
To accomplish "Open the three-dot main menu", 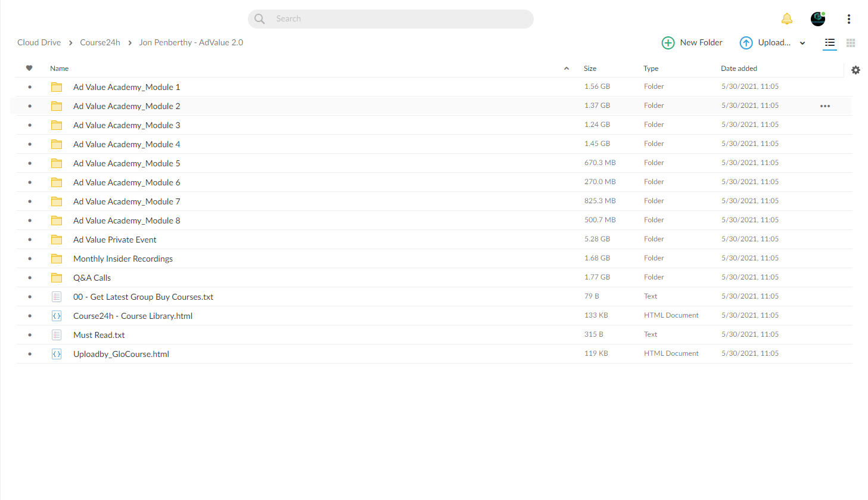I will coord(849,19).
